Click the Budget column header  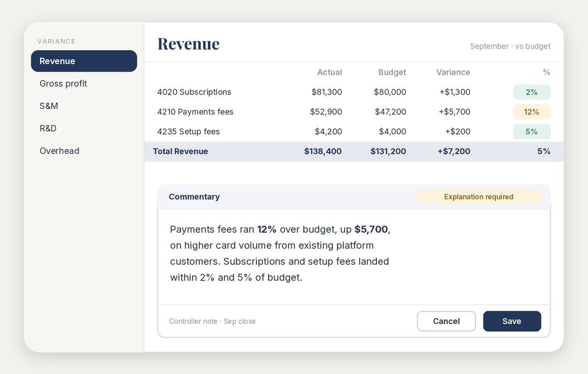coord(392,72)
